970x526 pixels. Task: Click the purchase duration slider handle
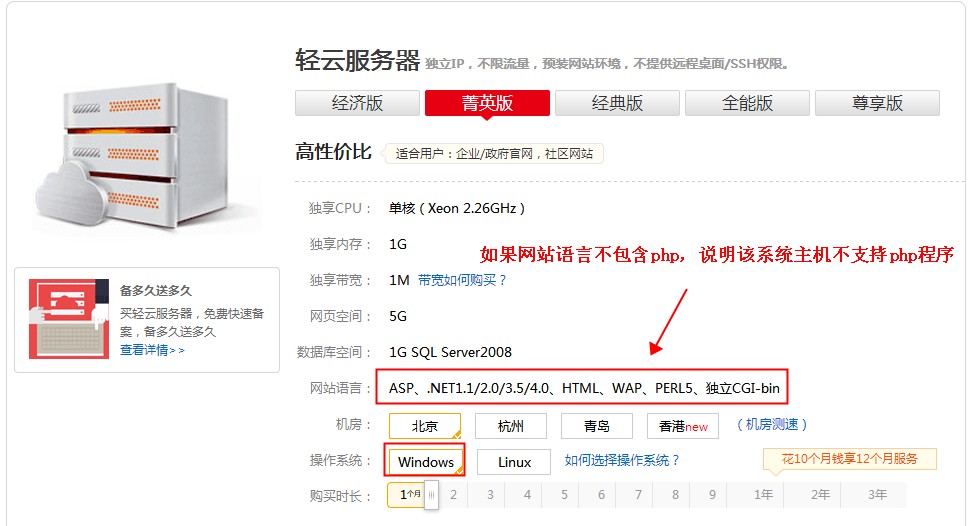tap(431, 495)
